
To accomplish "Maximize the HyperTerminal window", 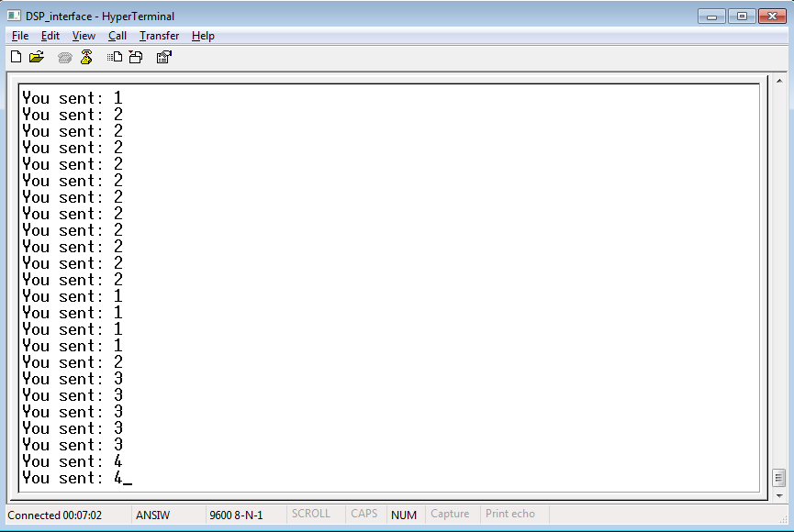I will [742, 17].
